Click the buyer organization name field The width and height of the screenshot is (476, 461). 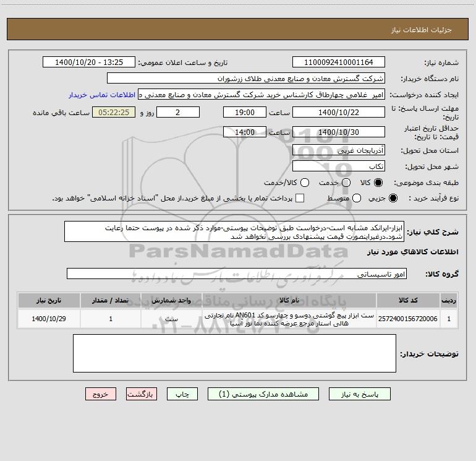246,78
